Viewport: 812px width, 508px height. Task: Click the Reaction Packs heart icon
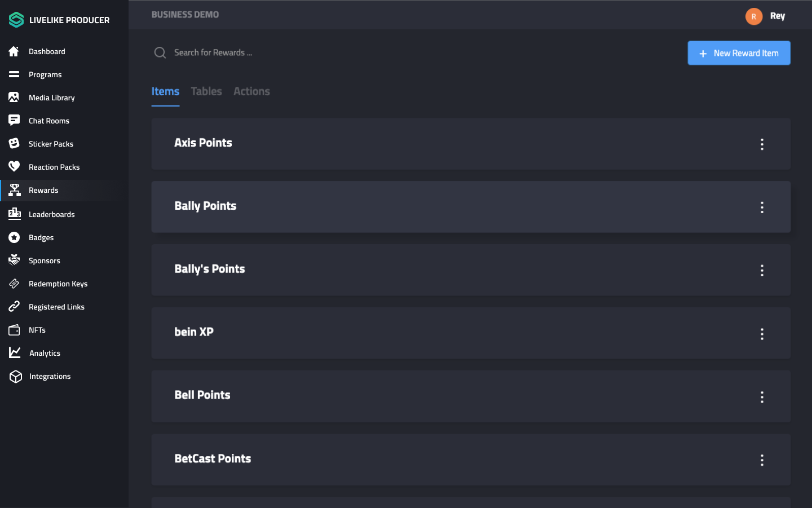[14, 167]
